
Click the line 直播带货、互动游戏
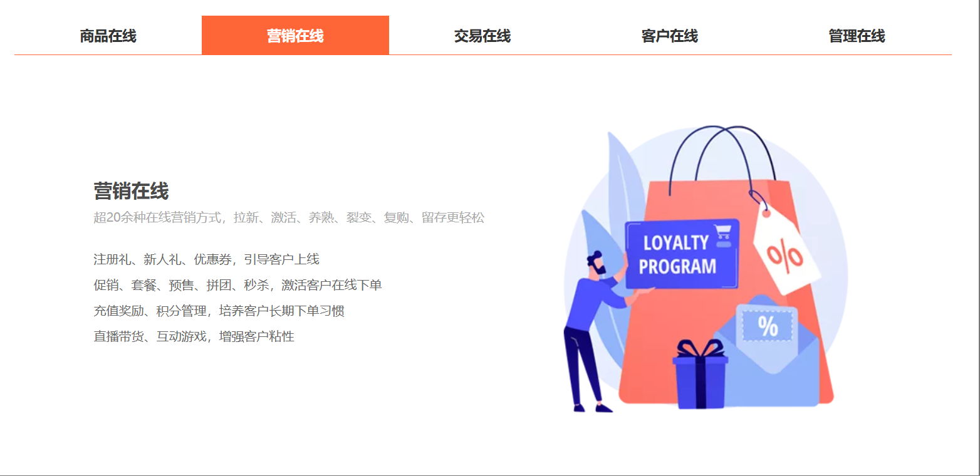pos(194,336)
